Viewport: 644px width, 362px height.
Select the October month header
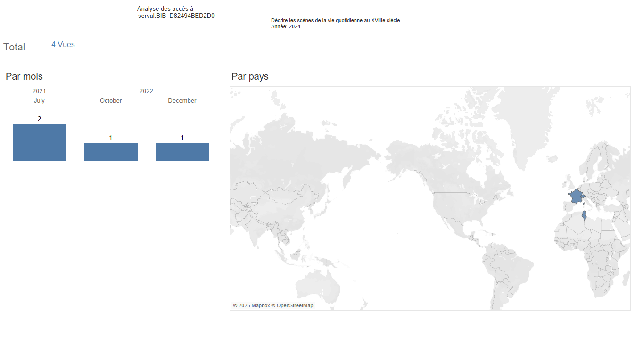point(111,100)
